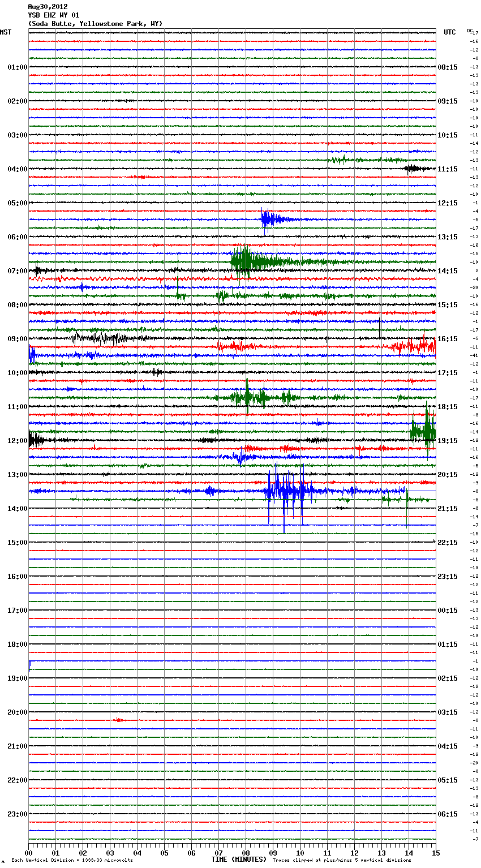481x868 pixels.
Task: Select the 15 minute tick on bottom axis
Action: point(435,853)
